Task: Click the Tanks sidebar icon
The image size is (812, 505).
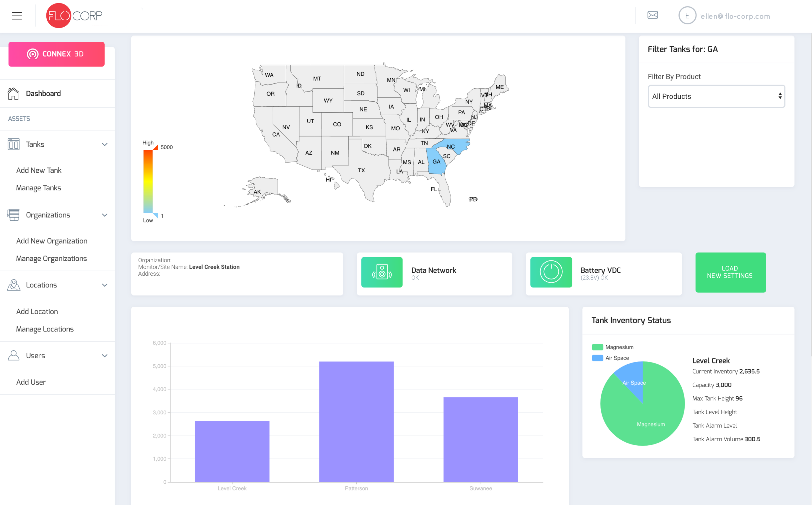Action: click(13, 144)
